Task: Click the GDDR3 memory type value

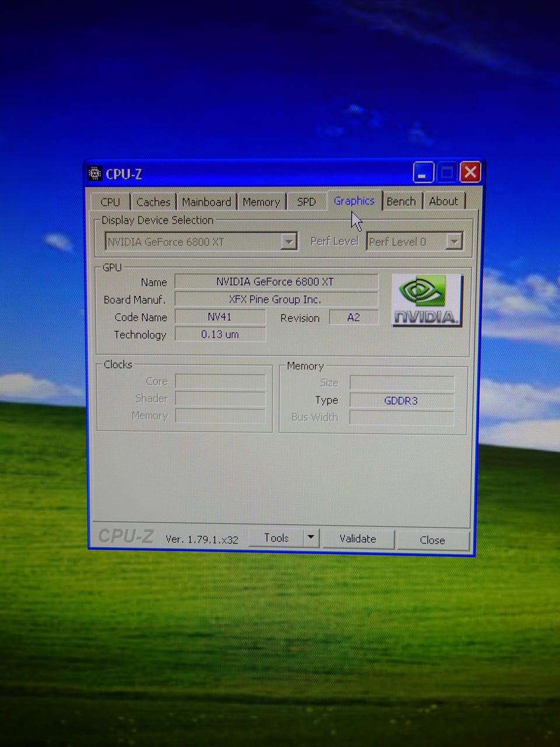Action: 401,400
